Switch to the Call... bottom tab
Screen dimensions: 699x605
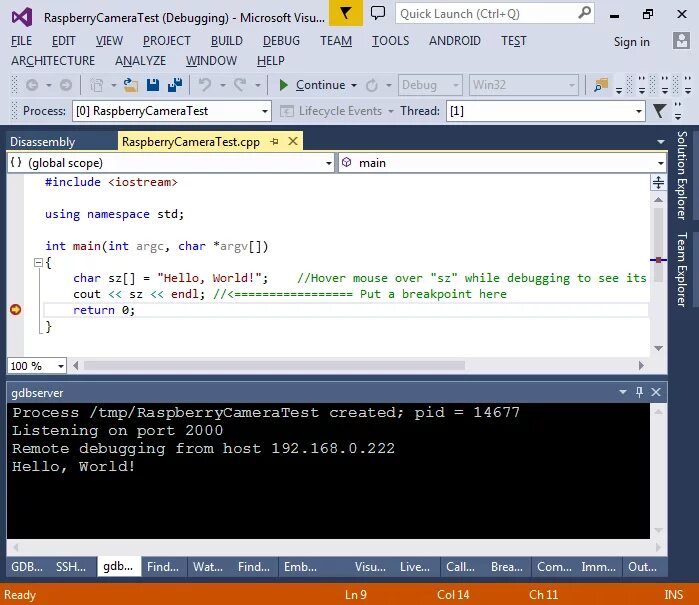(460, 567)
